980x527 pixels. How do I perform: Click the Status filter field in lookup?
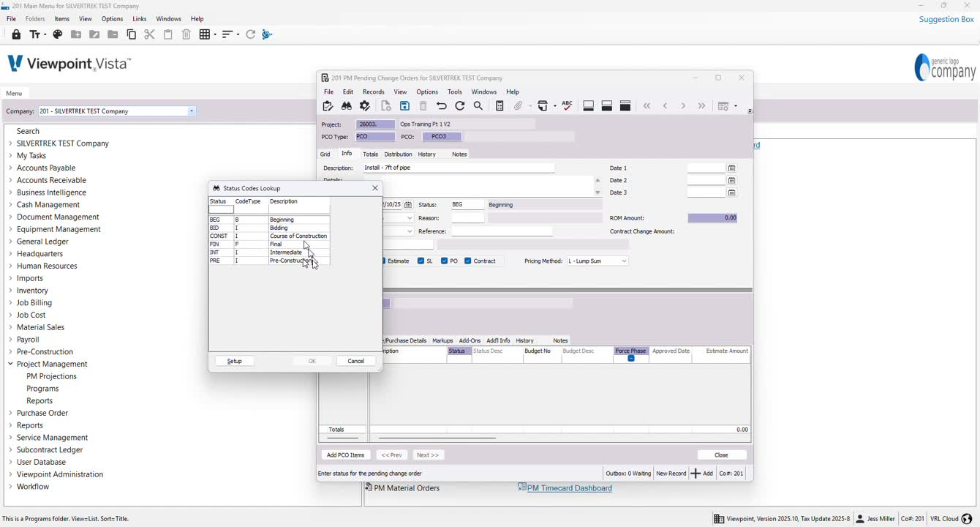(222, 209)
